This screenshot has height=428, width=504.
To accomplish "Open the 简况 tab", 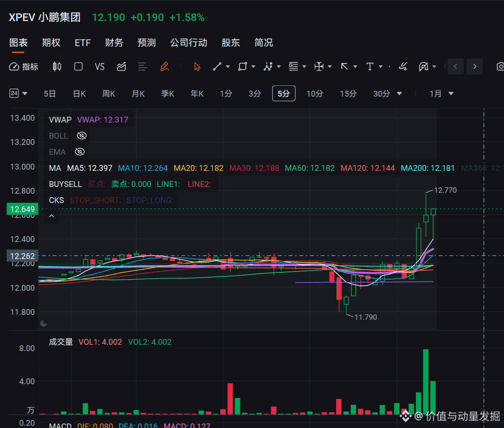I will pos(264,42).
